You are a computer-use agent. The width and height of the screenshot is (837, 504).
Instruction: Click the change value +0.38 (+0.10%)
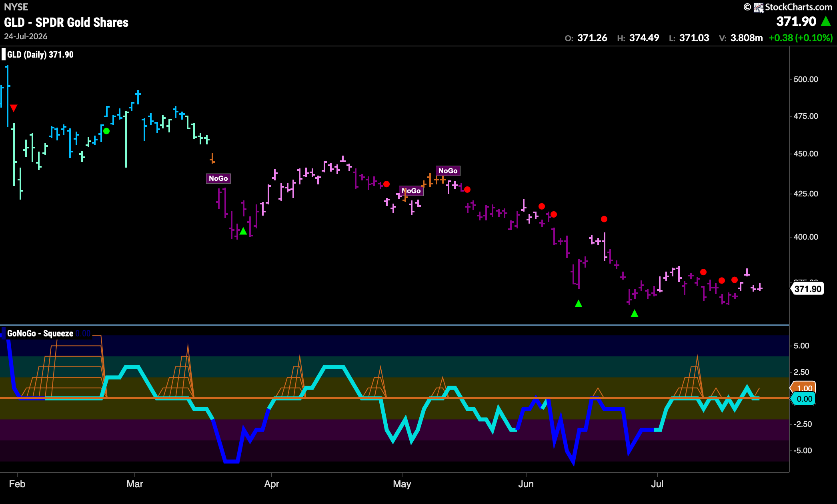tap(801, 38)
